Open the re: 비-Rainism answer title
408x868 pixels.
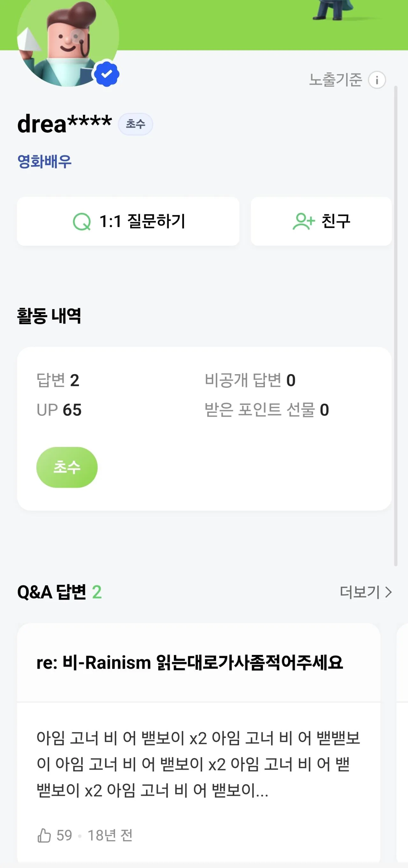point(190,663)
